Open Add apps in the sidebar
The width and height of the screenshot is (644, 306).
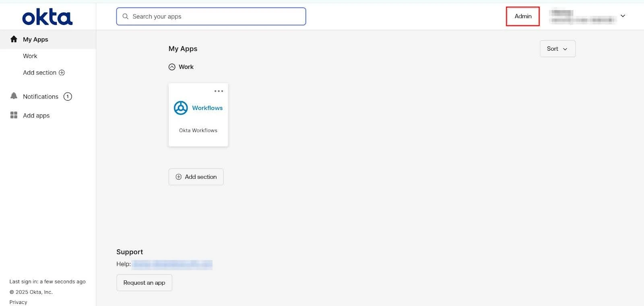coord(36,116)
